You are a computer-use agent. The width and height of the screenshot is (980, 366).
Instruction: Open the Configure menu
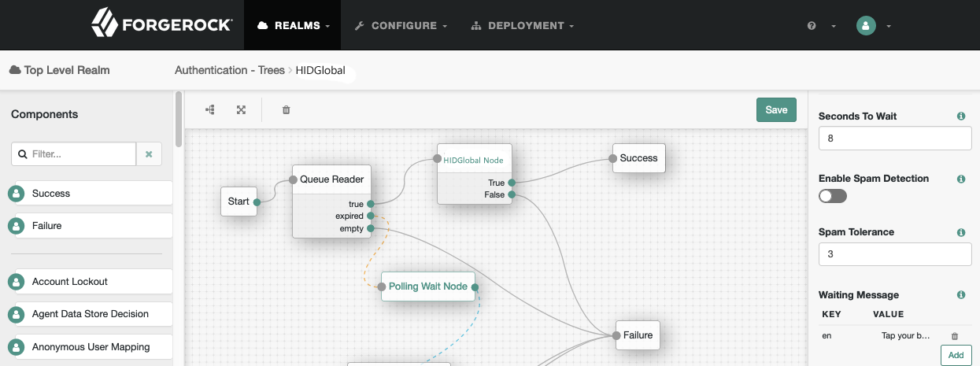(401, 25)
